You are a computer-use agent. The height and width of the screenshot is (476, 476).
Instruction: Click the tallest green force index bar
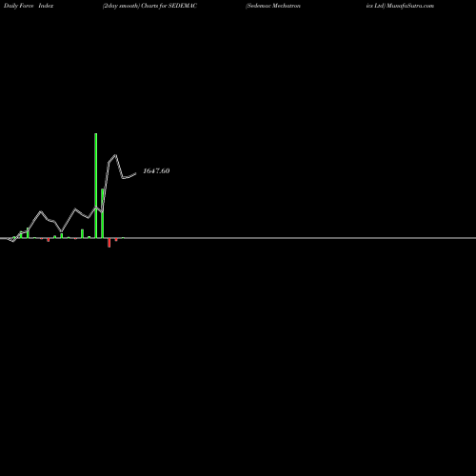(x=96, y=186)
